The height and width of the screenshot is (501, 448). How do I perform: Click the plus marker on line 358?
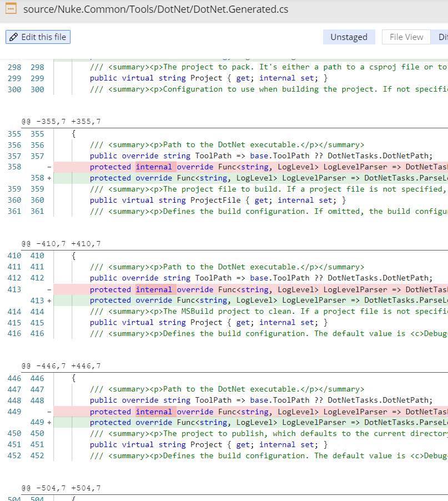(49, 178)
